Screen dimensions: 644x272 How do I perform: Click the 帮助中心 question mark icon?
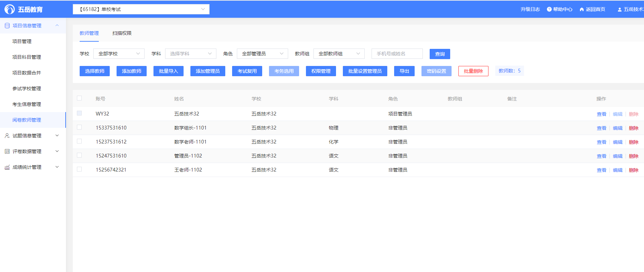coord(549,9)
